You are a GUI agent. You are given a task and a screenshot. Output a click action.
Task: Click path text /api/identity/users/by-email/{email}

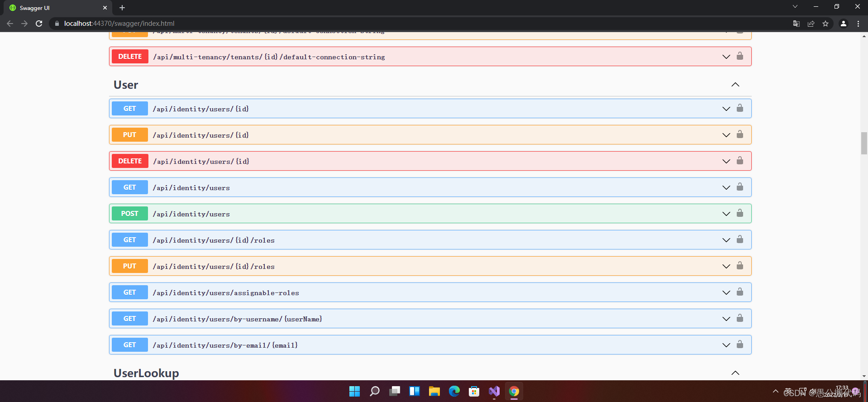[225, 345]
